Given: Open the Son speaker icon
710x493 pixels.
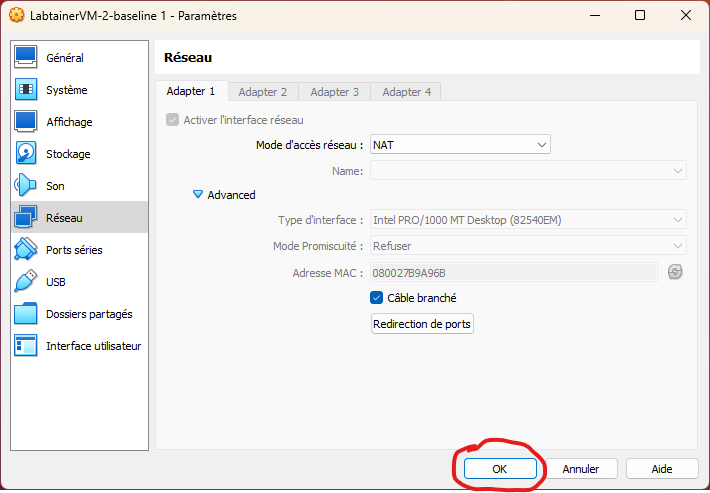Looking at the screenshot, I should pos(26,186).
